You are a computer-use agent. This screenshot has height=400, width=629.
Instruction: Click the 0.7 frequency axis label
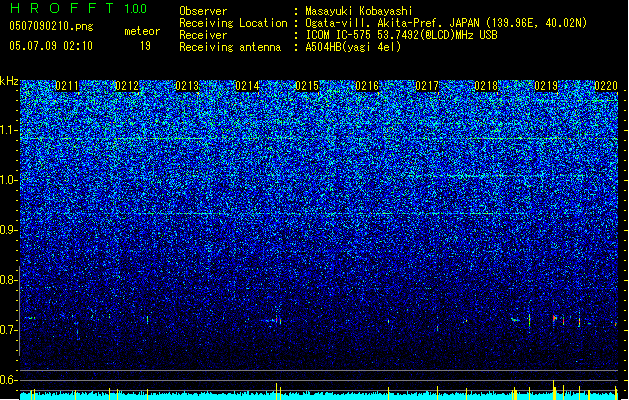point(9,330)
